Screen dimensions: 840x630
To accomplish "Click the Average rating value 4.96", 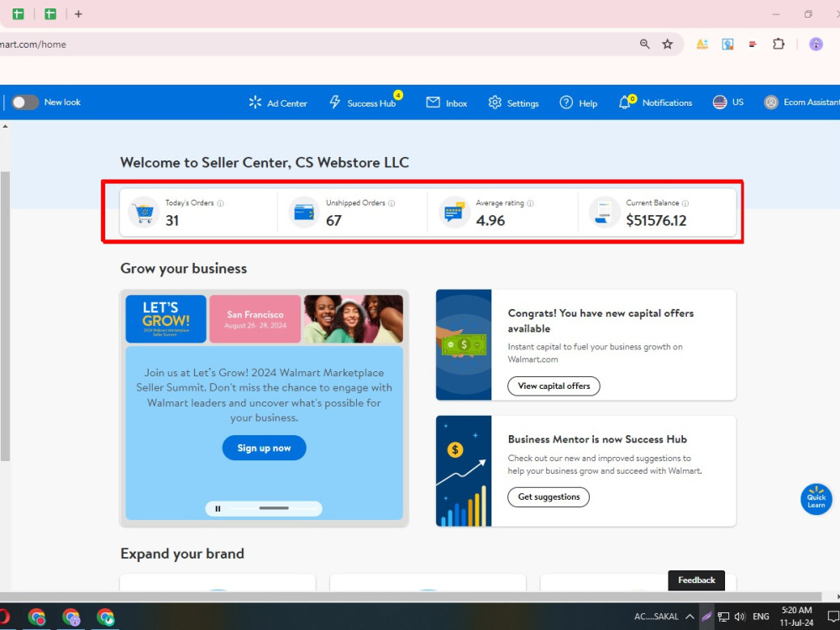I will pyautogui.click(x=491, y=221).
